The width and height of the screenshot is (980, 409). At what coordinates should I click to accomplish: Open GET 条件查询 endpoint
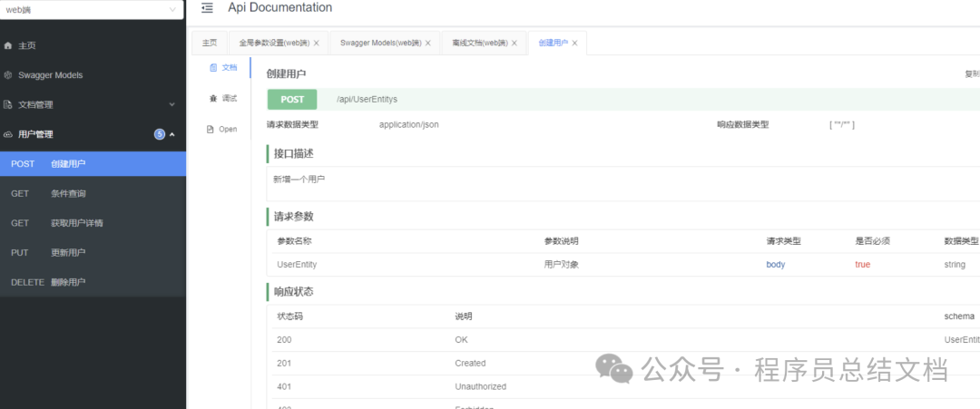(93, 193)
